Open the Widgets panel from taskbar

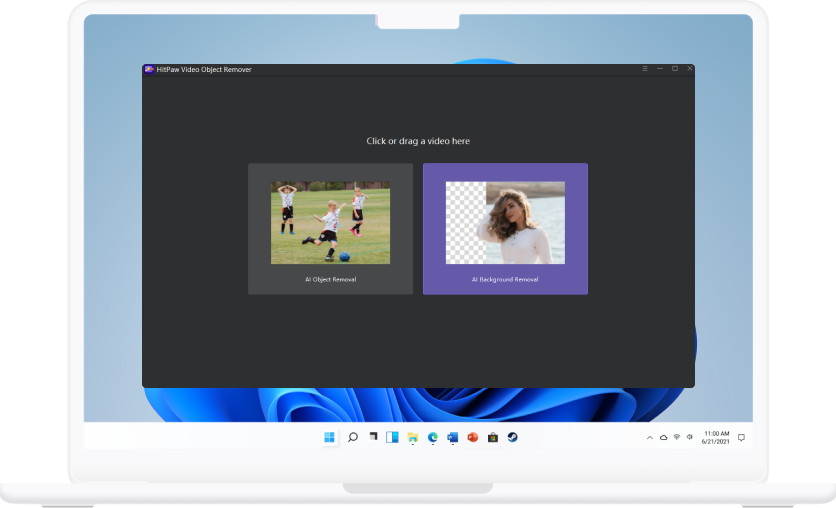[392, 437]
